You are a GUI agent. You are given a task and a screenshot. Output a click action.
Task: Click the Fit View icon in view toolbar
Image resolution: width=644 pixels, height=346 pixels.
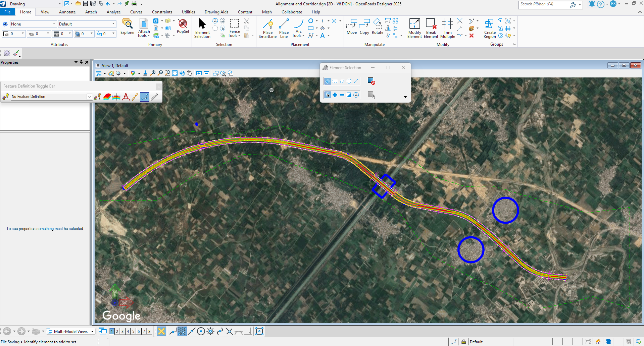(x=175, y=73)
